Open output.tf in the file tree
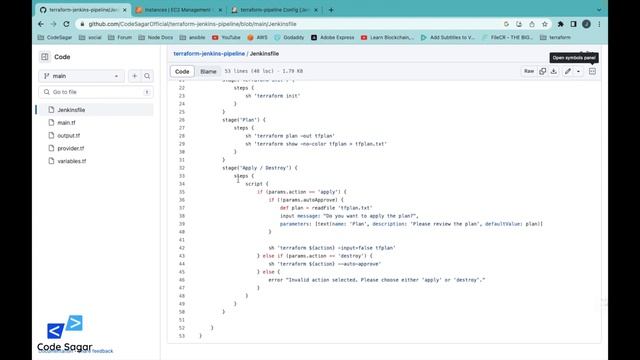Viewport: 640px width, 360px height. point(69,136)
